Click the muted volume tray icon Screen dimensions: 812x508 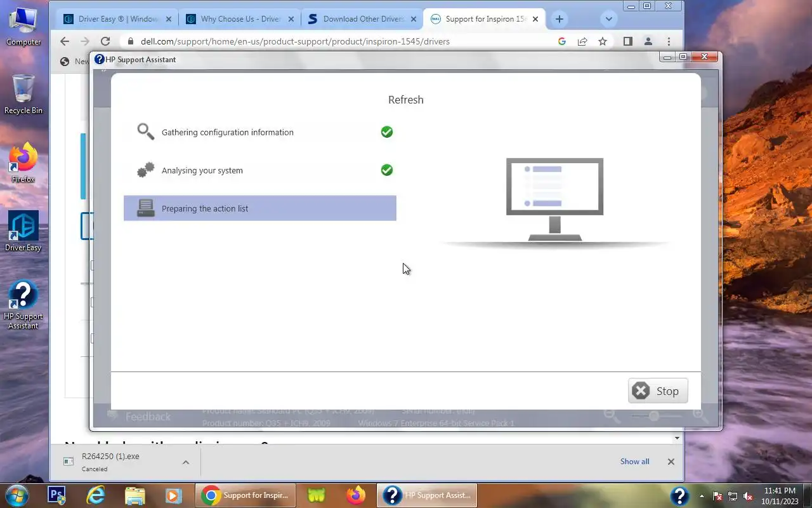748,496
